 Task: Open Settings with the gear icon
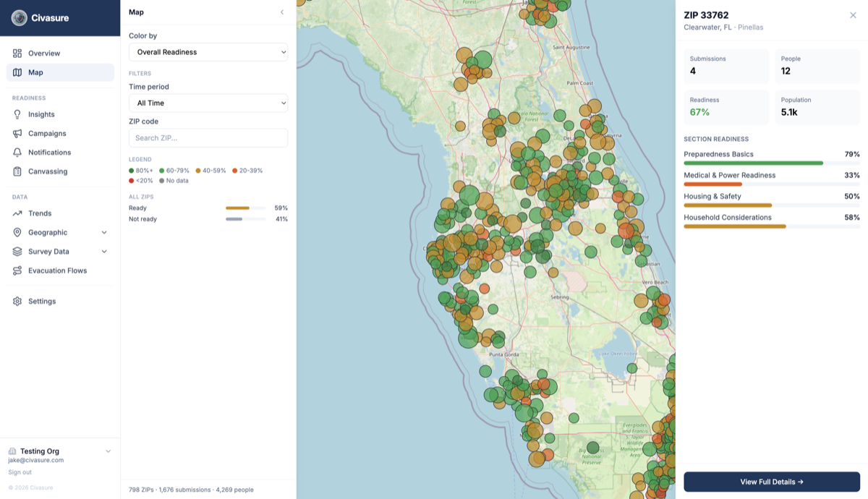point(16,301)
